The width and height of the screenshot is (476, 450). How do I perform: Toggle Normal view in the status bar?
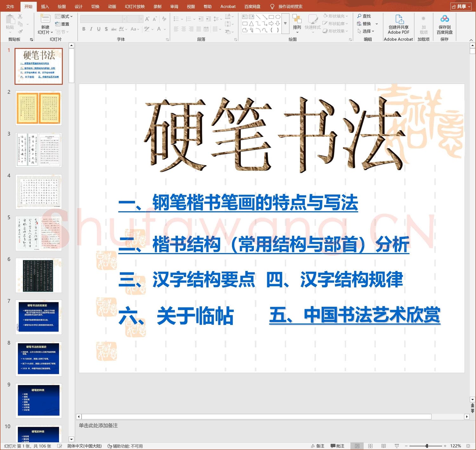coord(357,446)
